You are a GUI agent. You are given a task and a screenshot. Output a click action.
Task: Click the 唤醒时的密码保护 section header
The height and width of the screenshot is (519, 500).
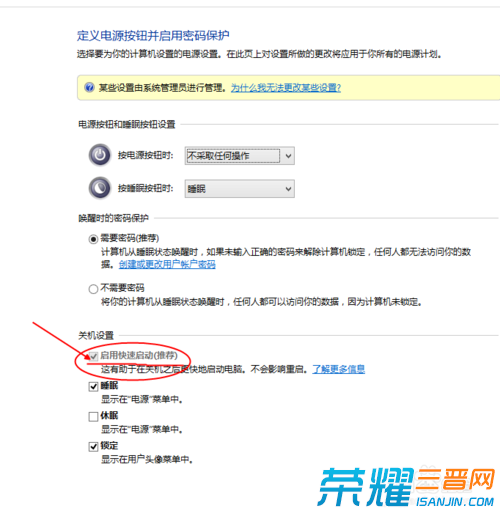(x=113, y=218)
